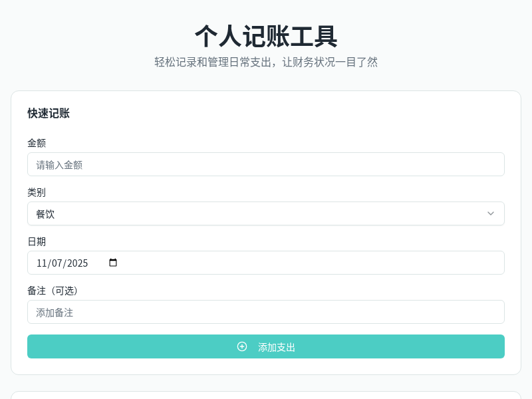Select the circled plus symbol inside the teal button
532x399 pixels.
(x=242, y=346)
